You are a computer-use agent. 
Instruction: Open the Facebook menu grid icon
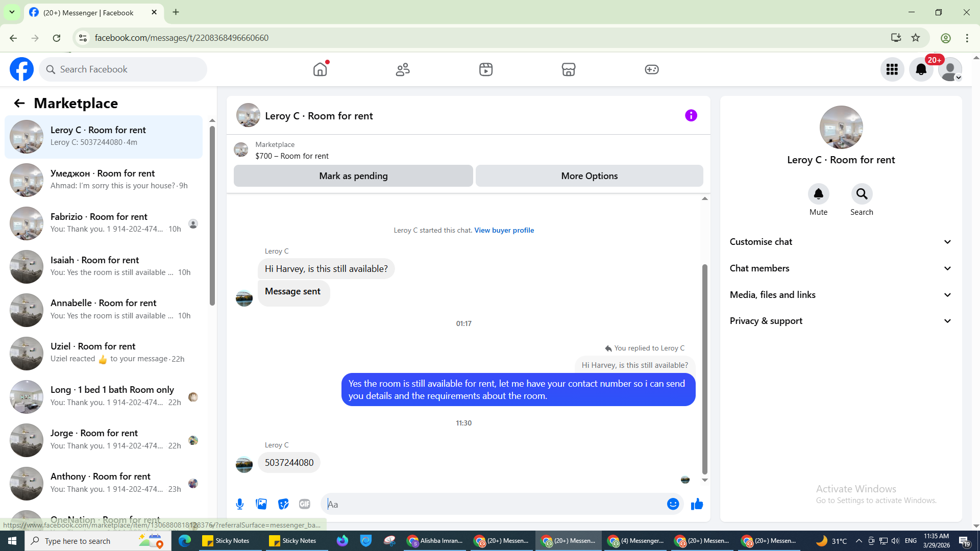tap(892, 69)
